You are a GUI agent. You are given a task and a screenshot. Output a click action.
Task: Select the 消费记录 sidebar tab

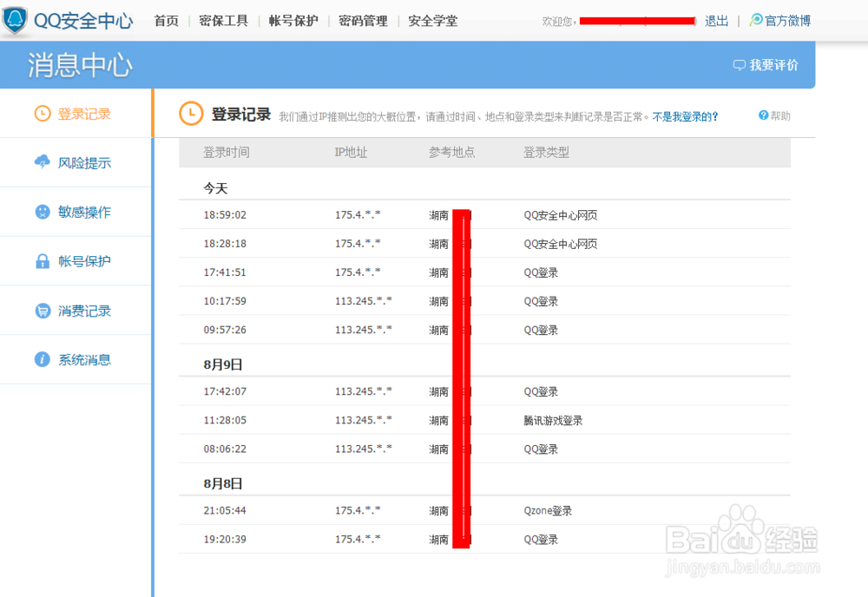(76, 311)
